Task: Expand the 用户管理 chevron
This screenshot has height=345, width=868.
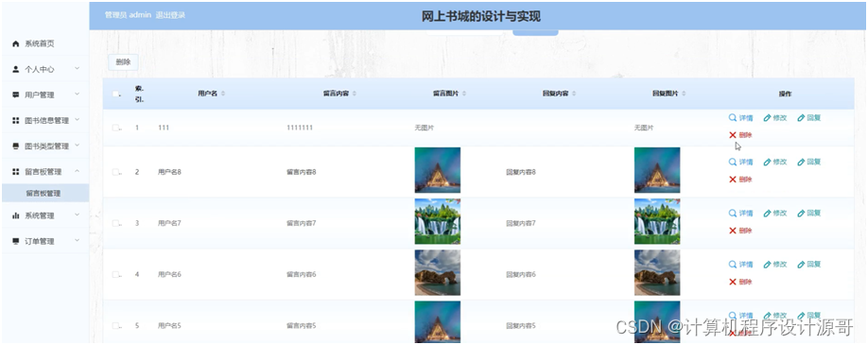Action: pyautogui.click(x=77, y=95)
